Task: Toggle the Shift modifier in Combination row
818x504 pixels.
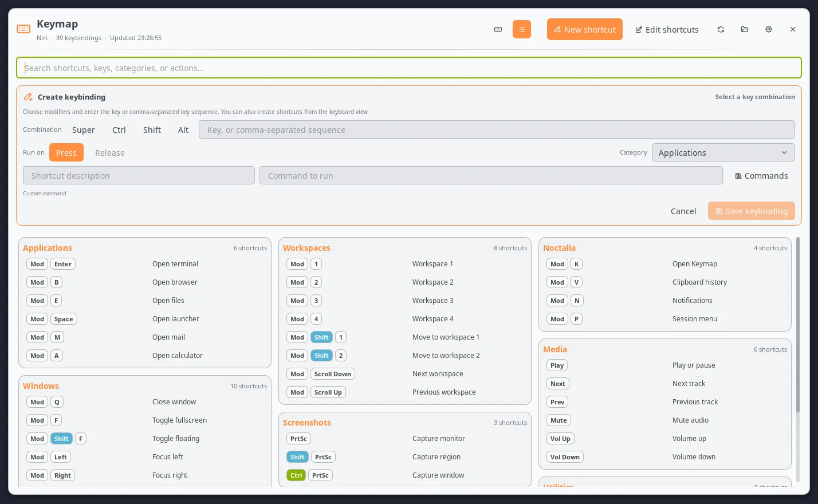Action: click(152, 130)
